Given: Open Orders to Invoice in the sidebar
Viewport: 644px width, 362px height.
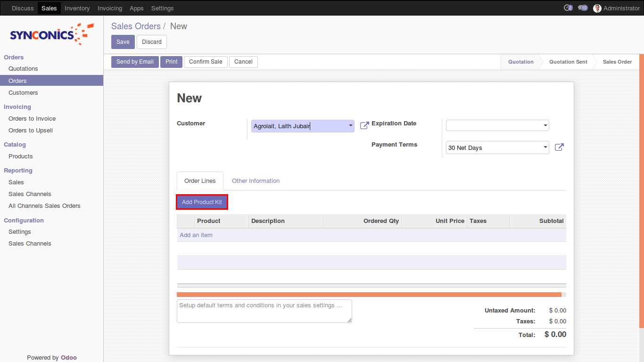Looking at the screenshot, I should 32,119.
